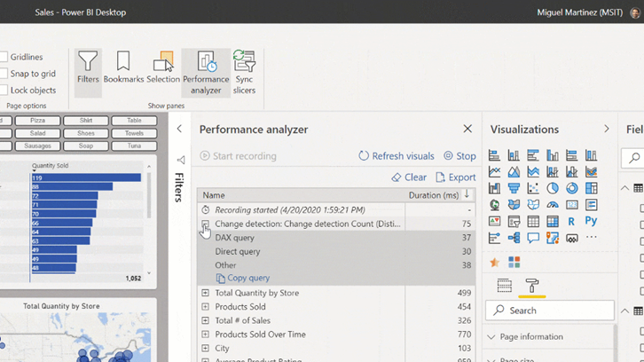This screenshot has height=362, width=644.
Task: Switch to the Format paint roller tab
Action: point(532,285)
